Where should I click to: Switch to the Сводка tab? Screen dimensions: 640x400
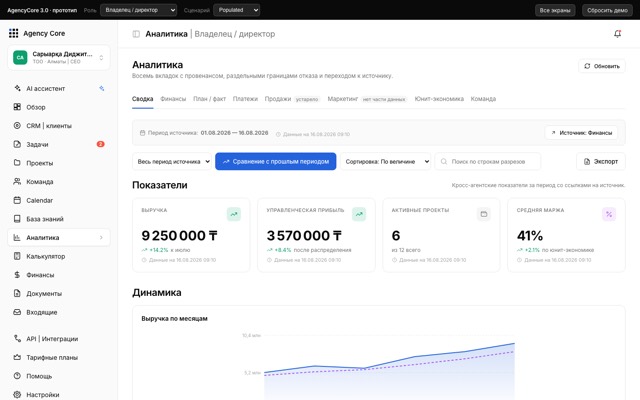point(142,99)
